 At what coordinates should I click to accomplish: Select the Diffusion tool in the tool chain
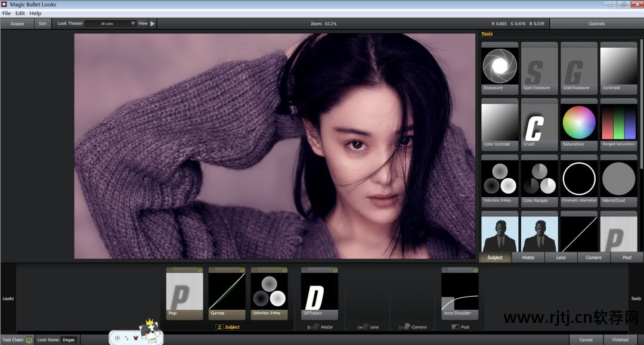320,294
